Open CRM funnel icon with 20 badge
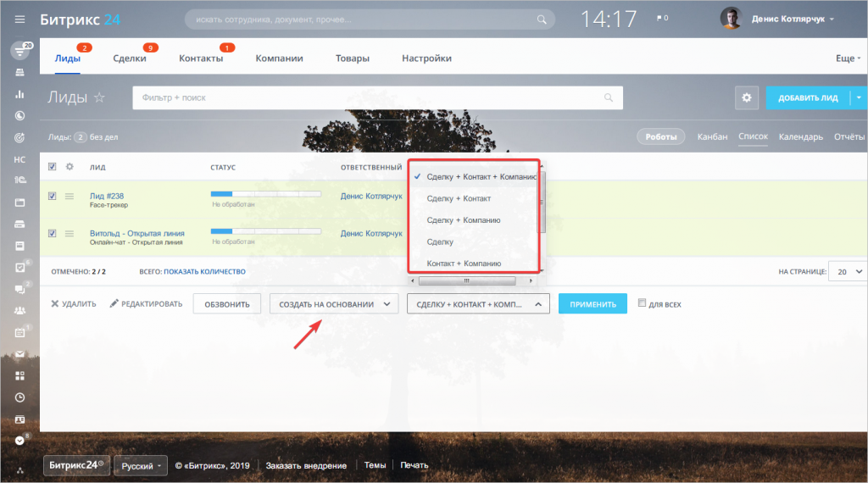Screen dimensions: 868x483 [20, 52]
